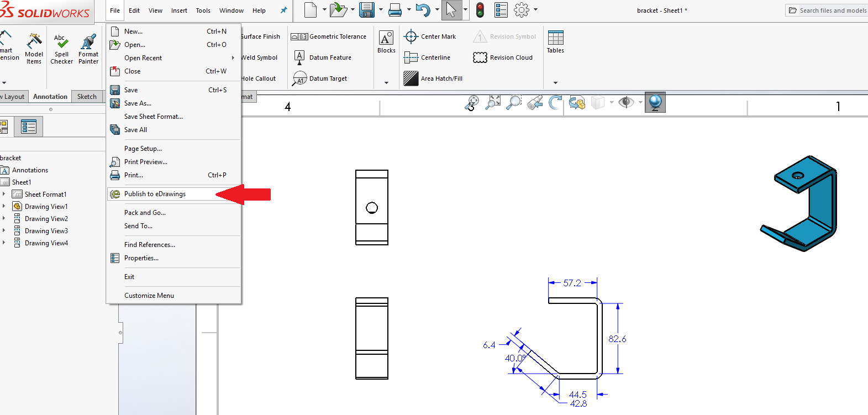868x415 pixels.
Task: Open the Tables tool
Action: click(555, 42)
